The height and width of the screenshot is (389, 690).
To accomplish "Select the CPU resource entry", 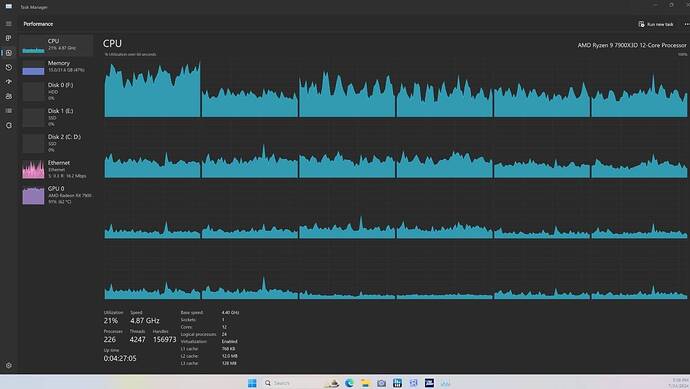I will tap(56, 45).
